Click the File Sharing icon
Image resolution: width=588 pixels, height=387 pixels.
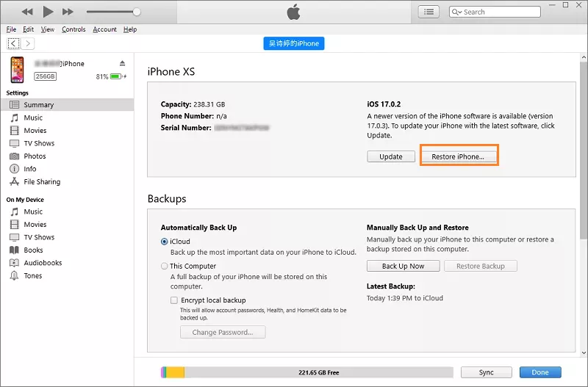(x=14, y=181)
